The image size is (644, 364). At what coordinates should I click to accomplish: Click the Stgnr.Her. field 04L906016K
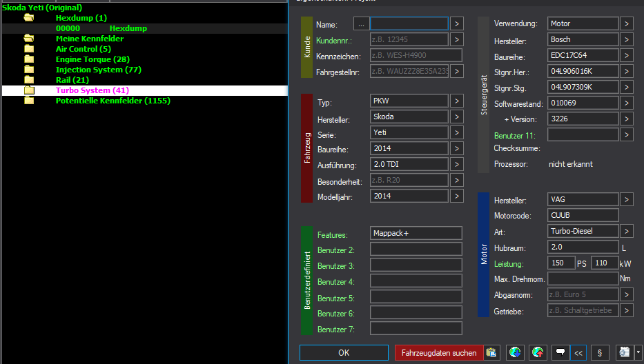click(583, 72)
